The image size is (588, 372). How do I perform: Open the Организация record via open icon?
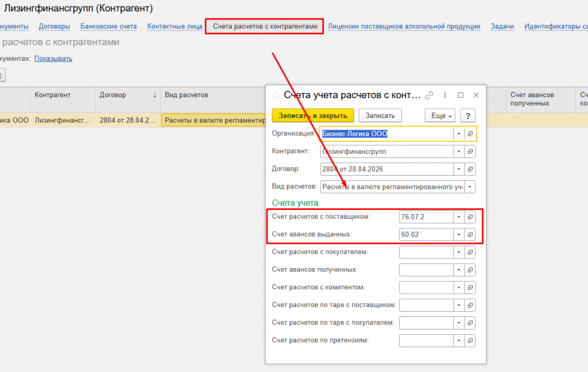click(x=470, y=134)
